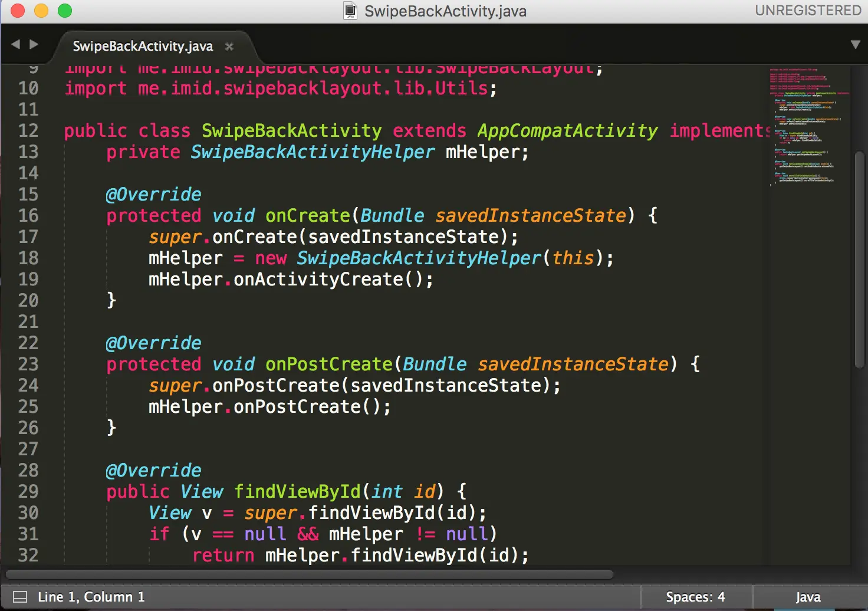The height and width of the screenshot is (611, 868).
Task: Click the vertical scrollbar handle
Action: 859,259
